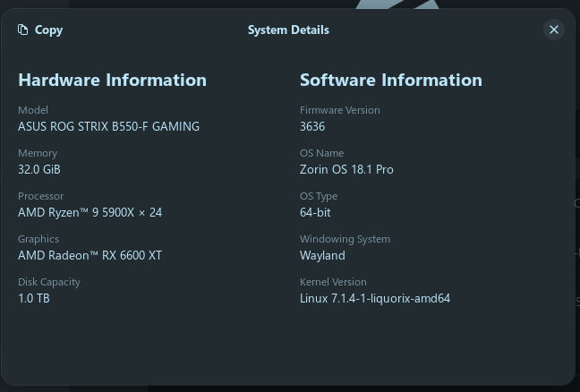Image resolution: width=580 pixels, height=392 pixels.
Task: Click the Software Information heading
Action: tap(391, 80)
